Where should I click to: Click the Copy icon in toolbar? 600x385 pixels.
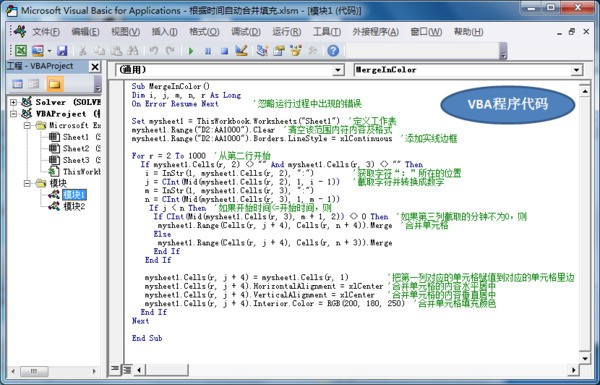tap(99, 51)
